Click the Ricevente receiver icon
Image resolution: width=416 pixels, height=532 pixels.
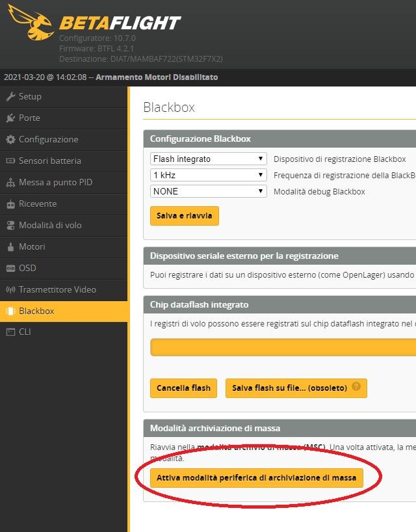10,204
